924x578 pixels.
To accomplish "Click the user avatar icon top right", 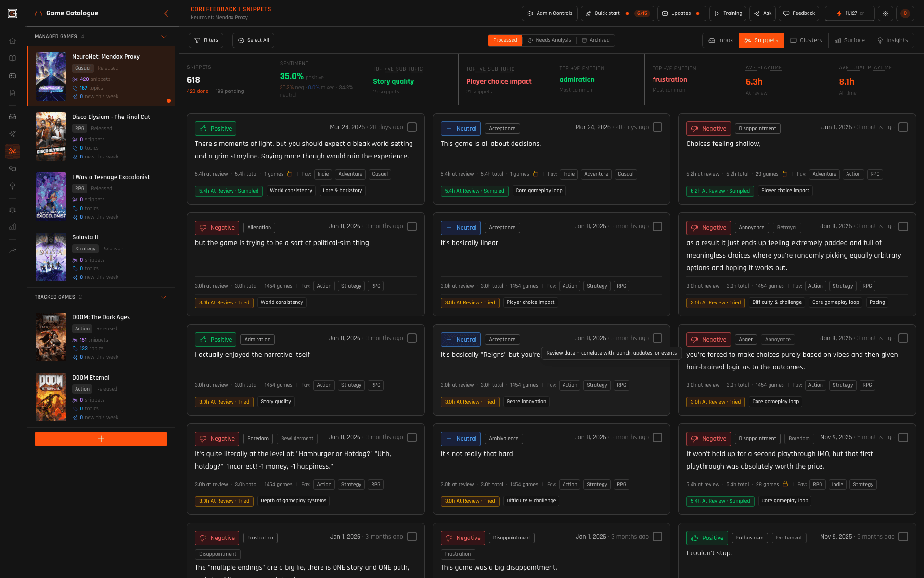I will (x=905, y=13).
